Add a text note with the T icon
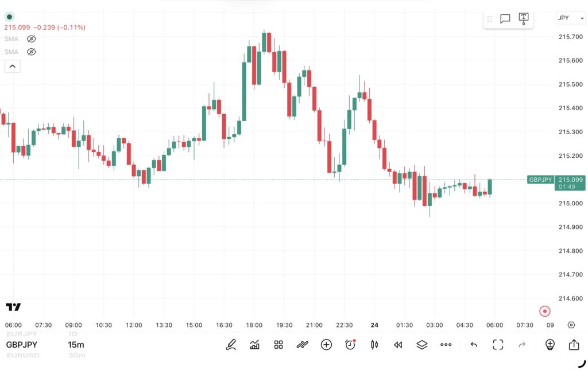The height and width of the screenshot is (370, 588). pos(523,18)
